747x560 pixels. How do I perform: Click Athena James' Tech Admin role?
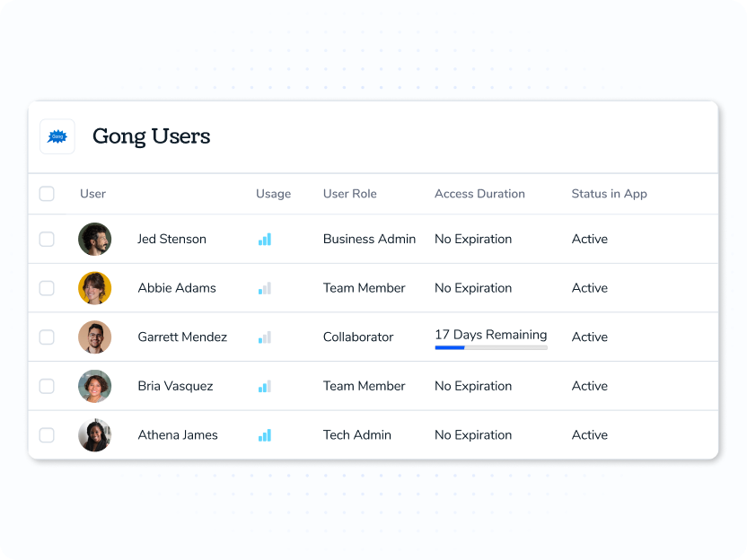357,435
